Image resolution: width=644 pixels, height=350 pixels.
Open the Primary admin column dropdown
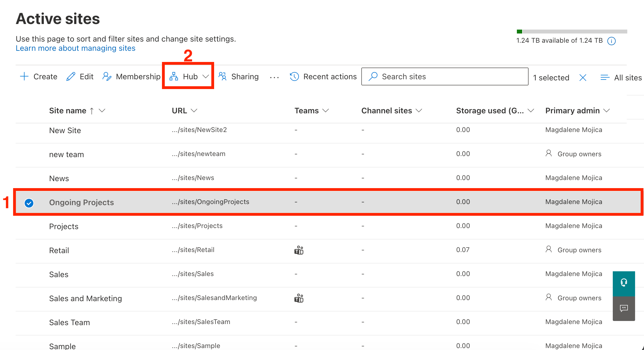coord(607,111)
